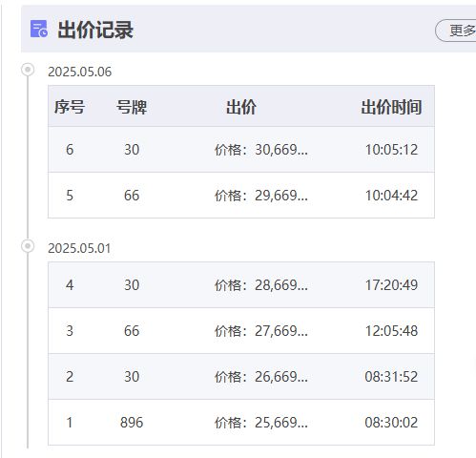The width and height of the screenshot is (476, 458).
Task: Click the truncated price 价格: 25,669...
Action: pyautogui.click(x=261, y=423)
